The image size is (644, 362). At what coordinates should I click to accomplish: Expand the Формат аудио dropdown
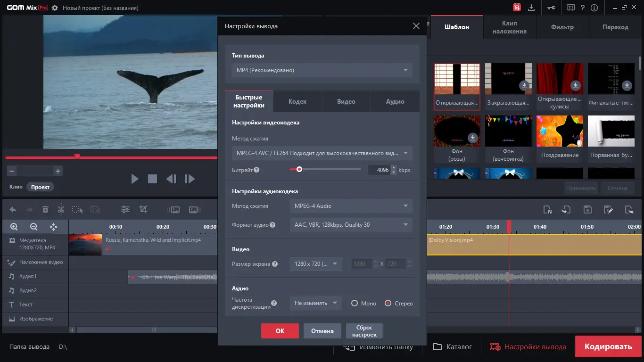[x=351, y=225]
